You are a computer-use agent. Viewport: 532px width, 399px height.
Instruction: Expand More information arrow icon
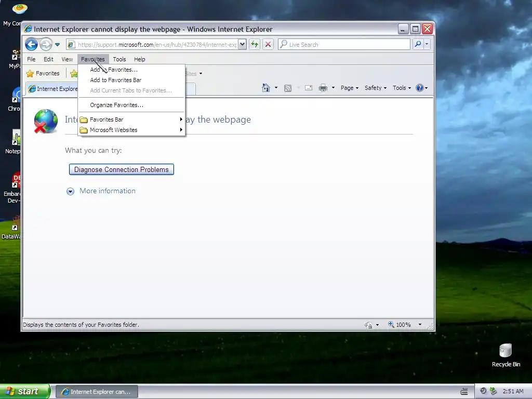70,191
